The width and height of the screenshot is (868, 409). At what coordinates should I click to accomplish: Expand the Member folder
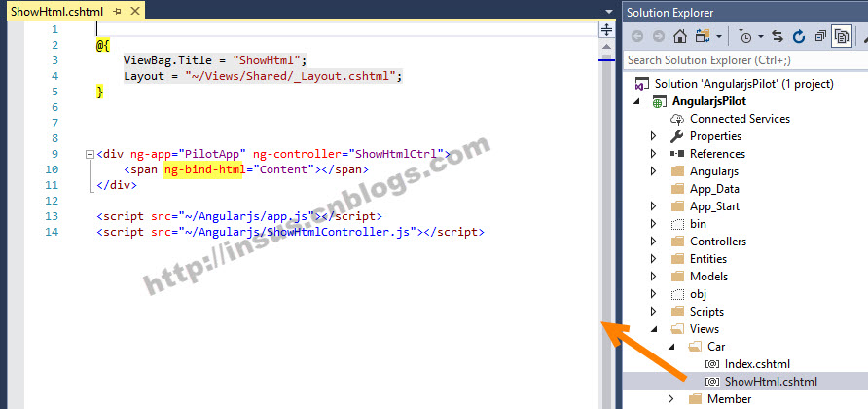tap(670, 399)
